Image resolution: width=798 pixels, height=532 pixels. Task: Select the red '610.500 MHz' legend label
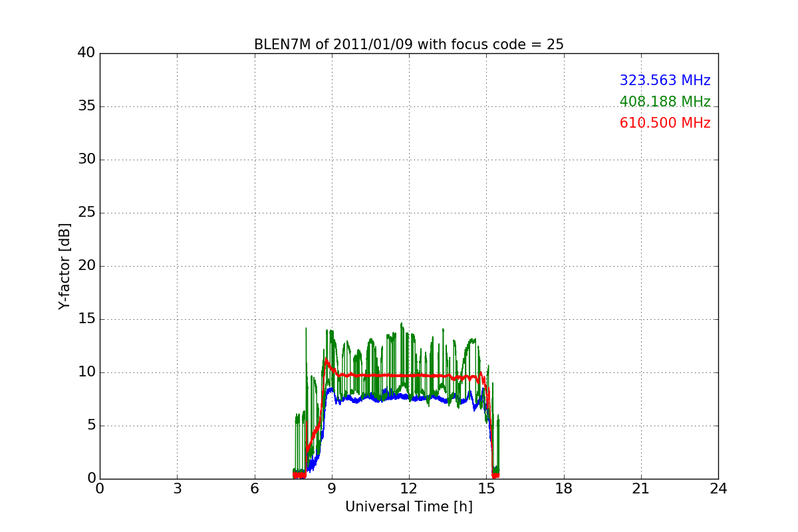click(x=665, y=123)
